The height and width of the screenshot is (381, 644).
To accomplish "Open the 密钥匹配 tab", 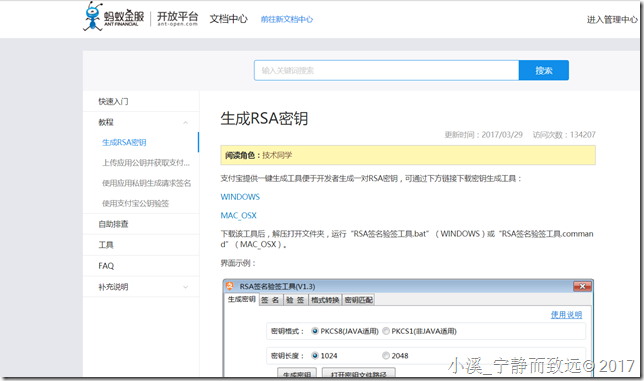I will coord(359,300).
